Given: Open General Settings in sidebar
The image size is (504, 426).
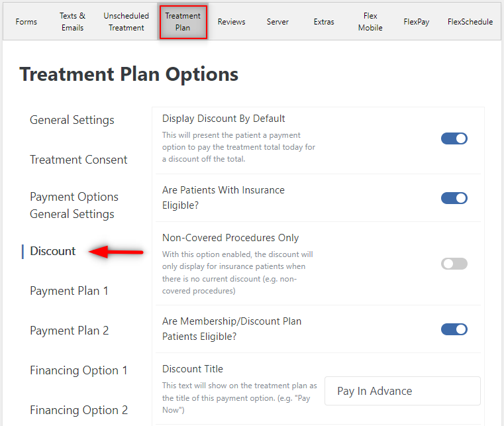Looking at the screenshot, I should (72, 120).
